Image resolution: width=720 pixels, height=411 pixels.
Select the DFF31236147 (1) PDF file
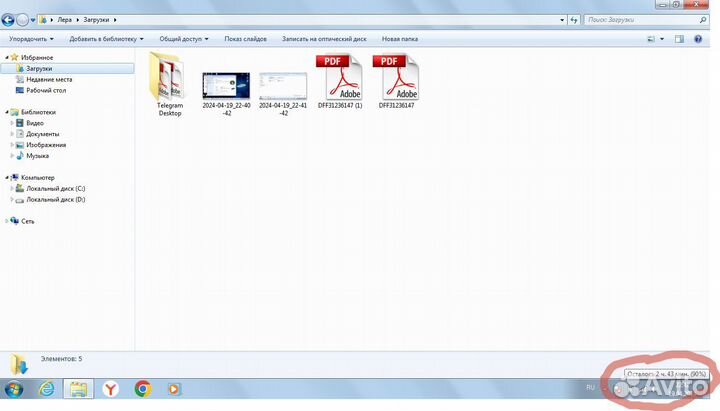coord(340,82)
